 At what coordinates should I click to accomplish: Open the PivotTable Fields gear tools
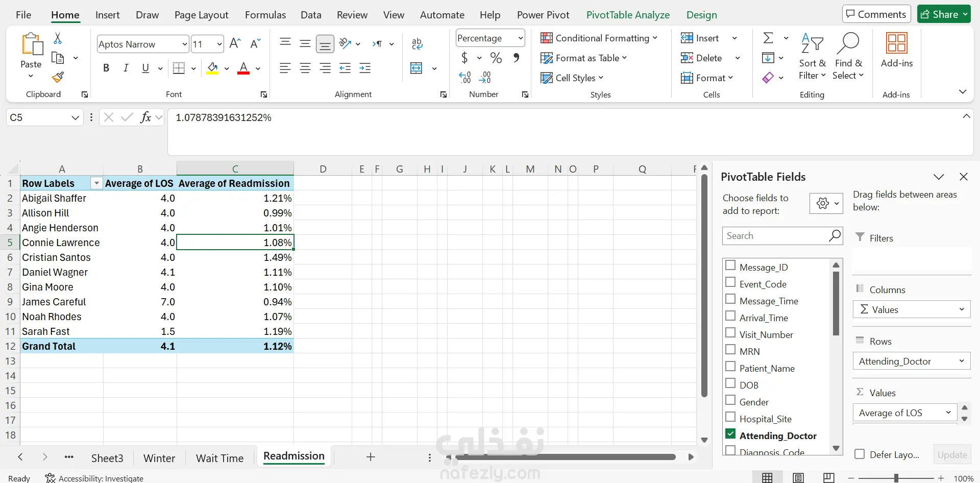tap(826, 203)
